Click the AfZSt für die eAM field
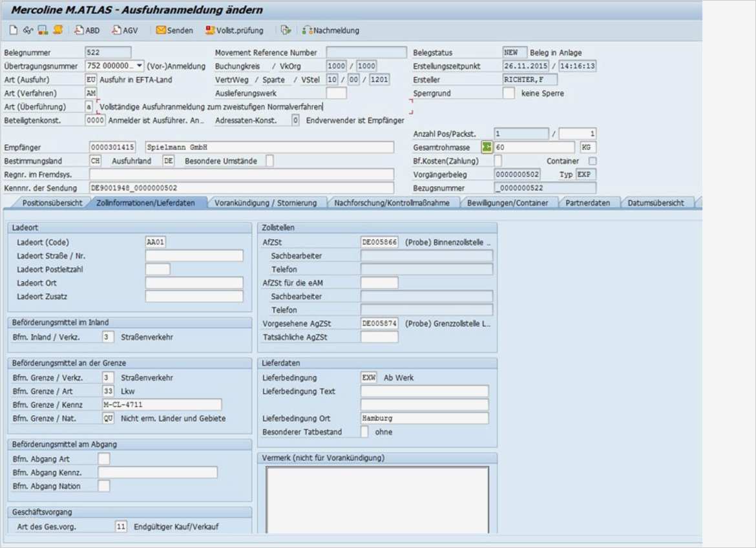The height and width of the screenshot is (548, 756). (379, 282)
